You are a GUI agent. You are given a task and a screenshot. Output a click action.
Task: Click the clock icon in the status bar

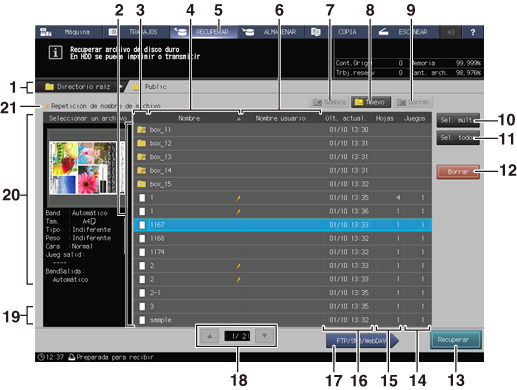click(x=41, y=357)
